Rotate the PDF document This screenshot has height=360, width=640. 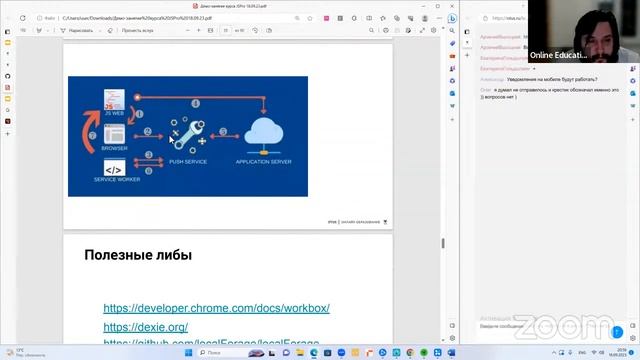coord(255,30)
